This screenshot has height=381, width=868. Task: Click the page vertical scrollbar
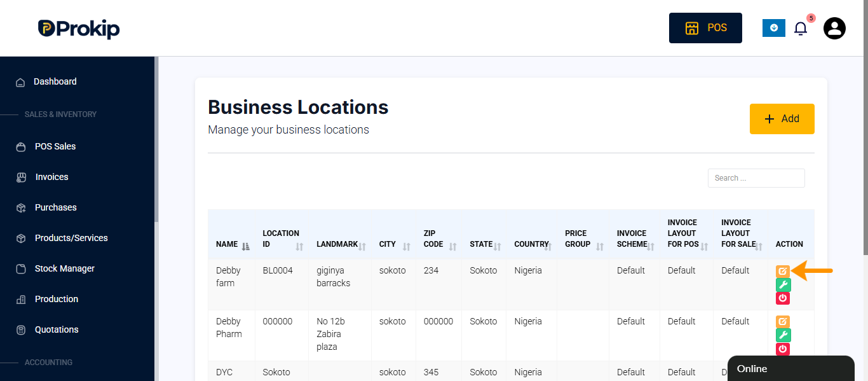pyautogui.click(x=865, y=127)
